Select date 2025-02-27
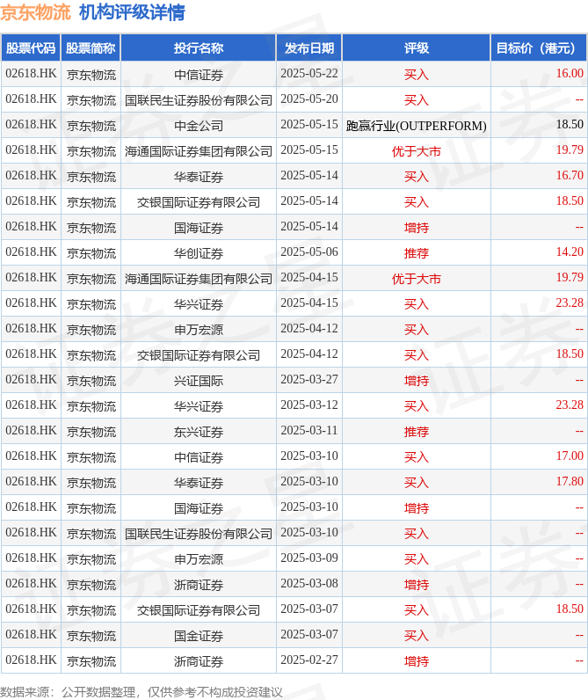The width and height of the screenshot is (588, 700). 309,660
